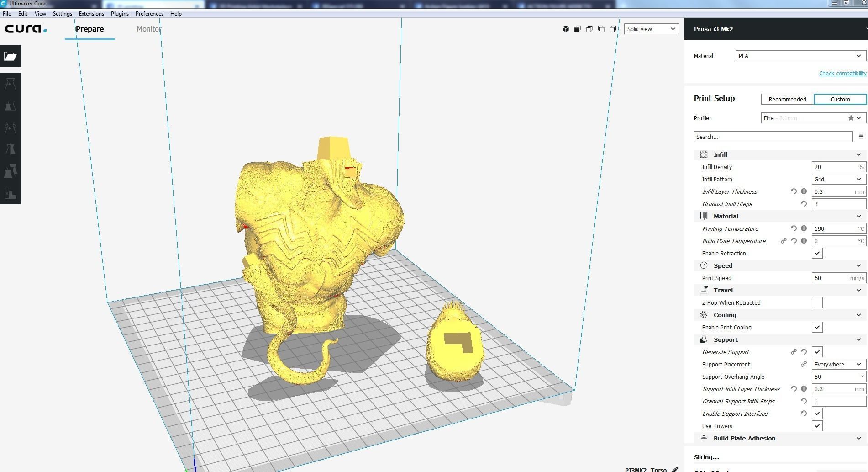Collapse the Material settings section
The width and height of the screenshot is (868, 472).
pyautogui.click(x=780, y=216)
